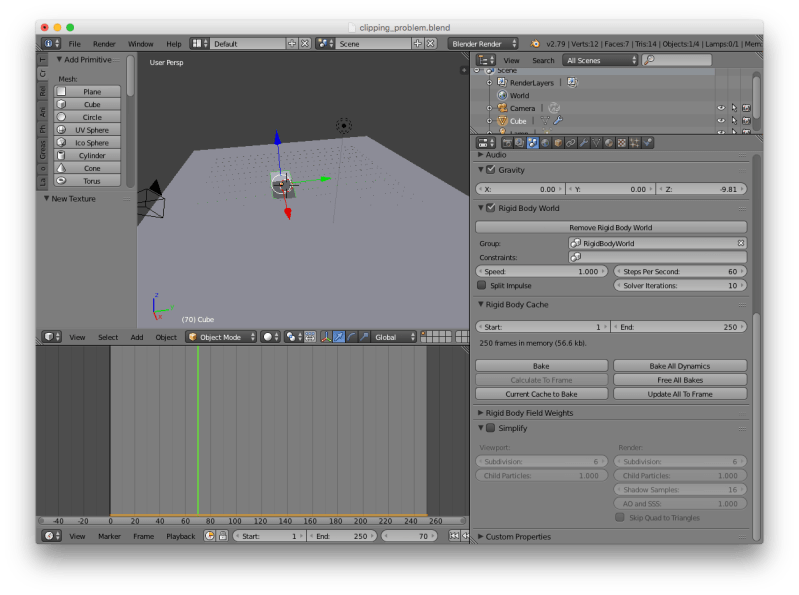The height and width of the screenshot is (595, 799).
Task: Enable the Split Impulse checkbox
Action: [482, 285]
